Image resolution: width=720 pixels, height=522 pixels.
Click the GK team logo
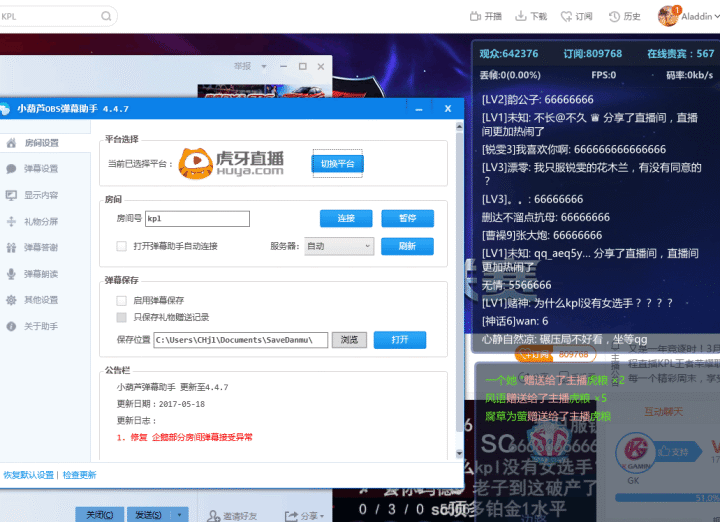coord(635,453)
